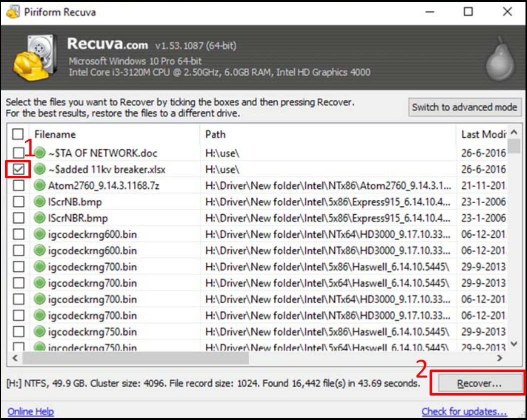The height and width of the screenshot is (420, 527).
Task: Click the vertical scrollbar down arrow
Action: pyautogui.click(x=514, y=344)
